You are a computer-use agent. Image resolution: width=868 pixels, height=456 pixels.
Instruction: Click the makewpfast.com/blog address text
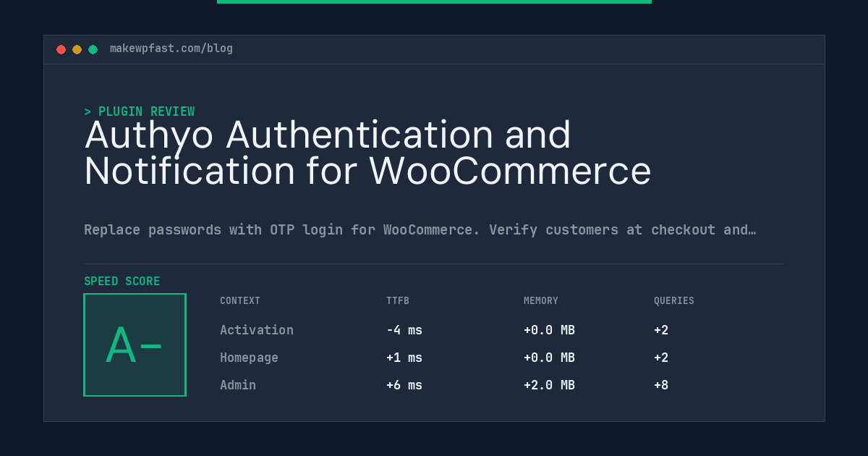click(x=171, y=48)
